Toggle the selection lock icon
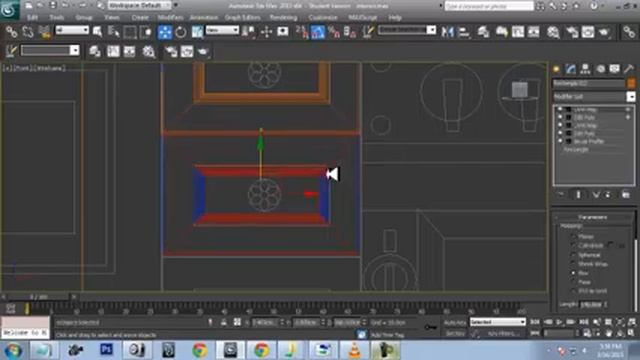640x360 pixels. [224, 322]
